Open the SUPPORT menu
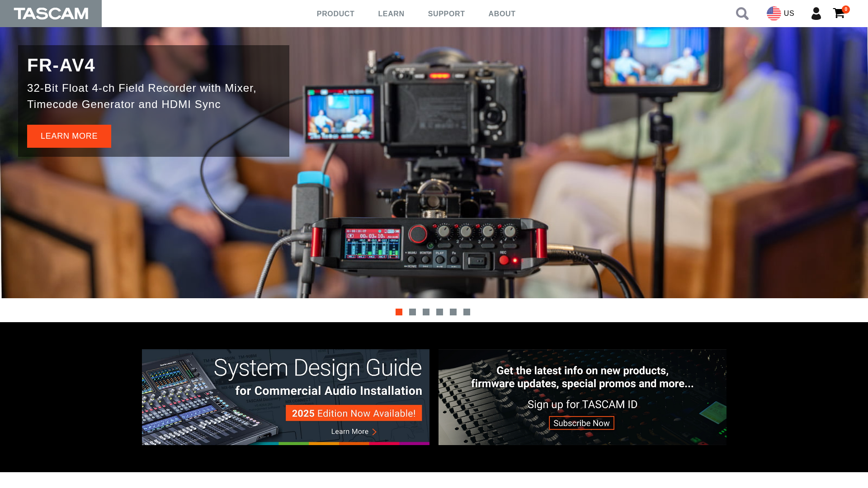 pos(446,14)
